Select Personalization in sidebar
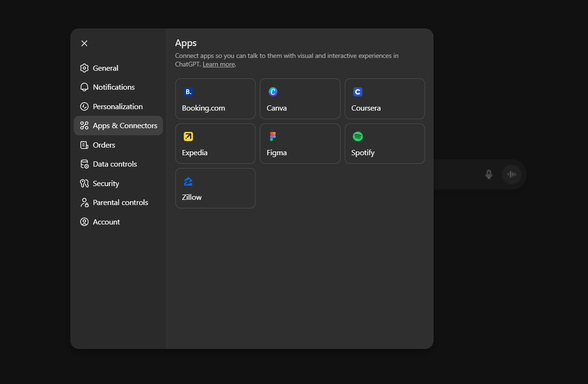This screenshot has height=384, width=588. 118,106
